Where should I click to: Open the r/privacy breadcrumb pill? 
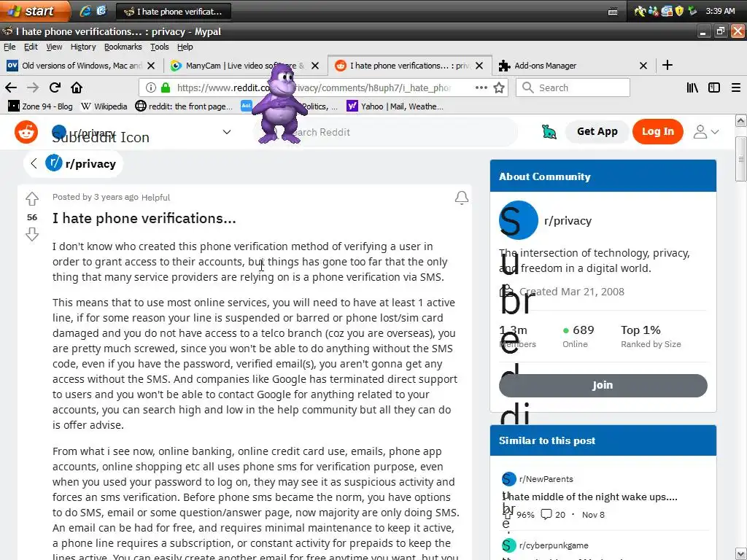pyautogui.click(x=74, y=163)
